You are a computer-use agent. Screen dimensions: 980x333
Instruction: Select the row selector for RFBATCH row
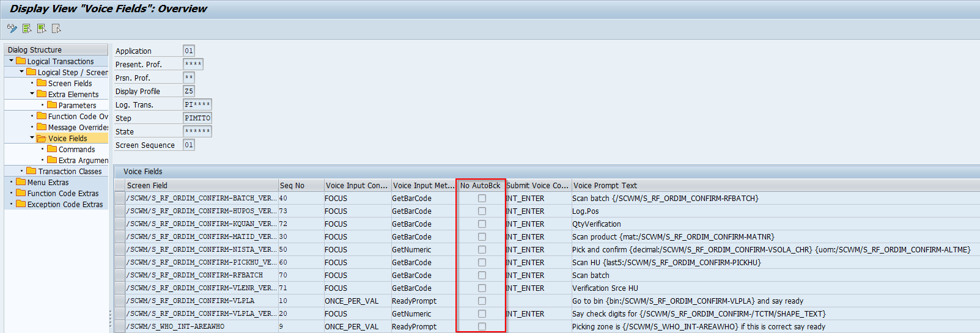(119, 276)
